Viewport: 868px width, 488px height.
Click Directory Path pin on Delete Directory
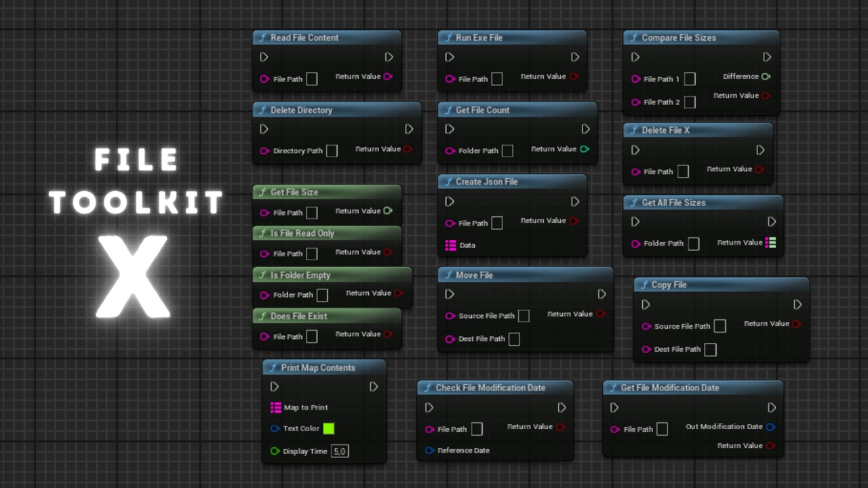pos(265,151)
